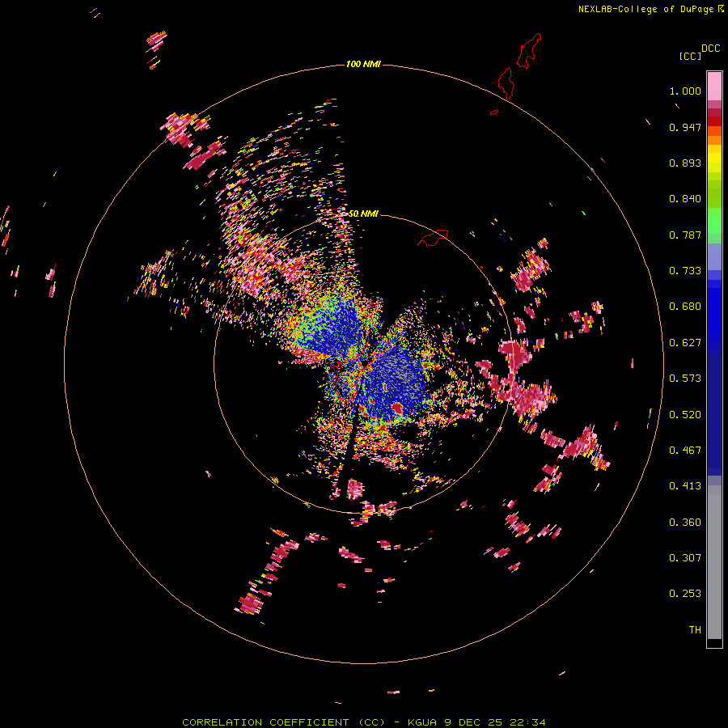Click the 0.307 value on the scale
This screenshot has width=728, height=728.
point(685,558)
